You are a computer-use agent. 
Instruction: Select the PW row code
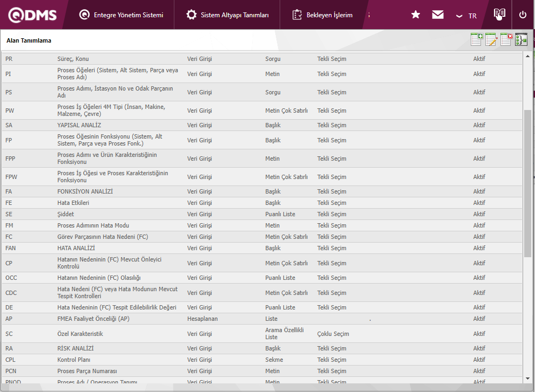pos(10,111)
